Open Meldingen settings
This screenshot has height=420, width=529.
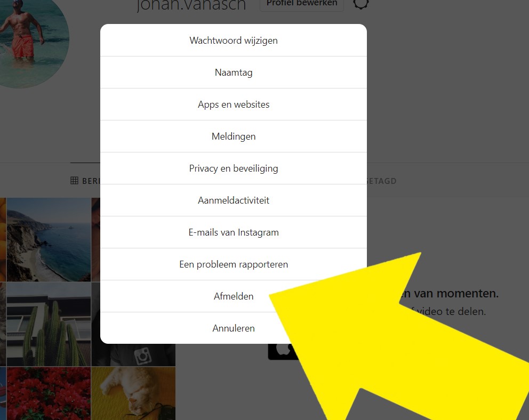(x=234, y=136)
